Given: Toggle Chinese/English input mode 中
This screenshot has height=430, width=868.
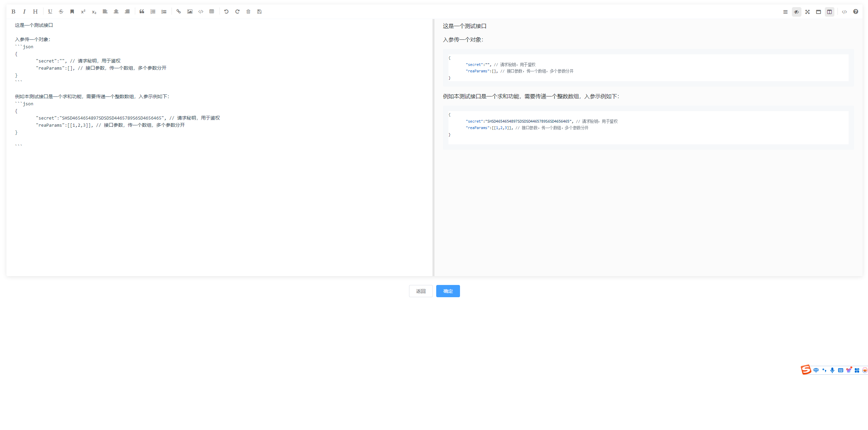Looking at the screenshot, I should point(816,370).
